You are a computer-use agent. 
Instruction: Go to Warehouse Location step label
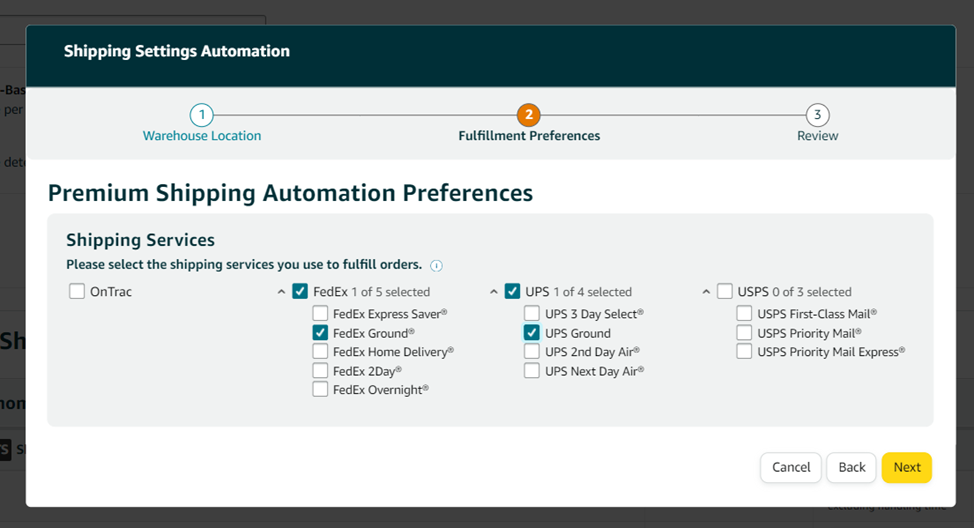tap(201, 136)
